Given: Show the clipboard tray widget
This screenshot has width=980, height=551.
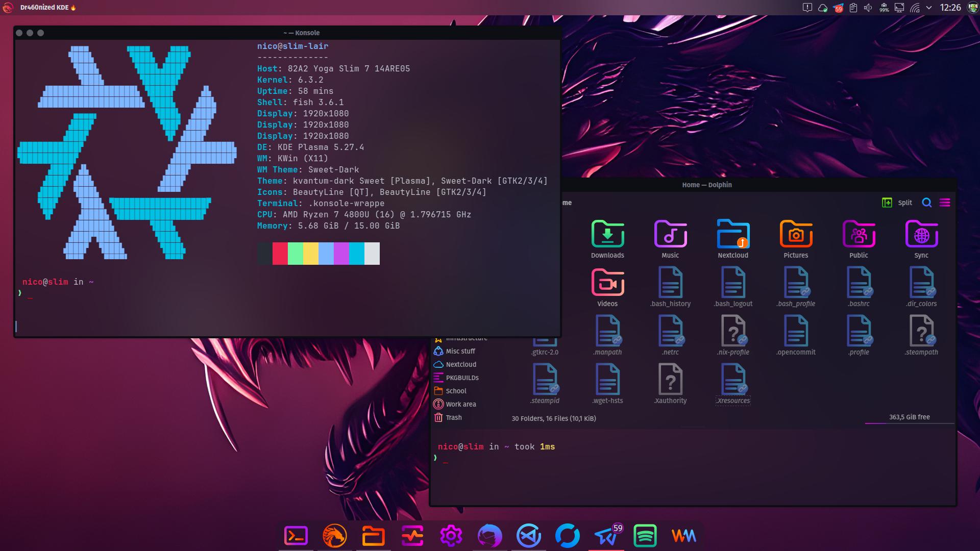Looking at the screenshot, I should point(853,8).
